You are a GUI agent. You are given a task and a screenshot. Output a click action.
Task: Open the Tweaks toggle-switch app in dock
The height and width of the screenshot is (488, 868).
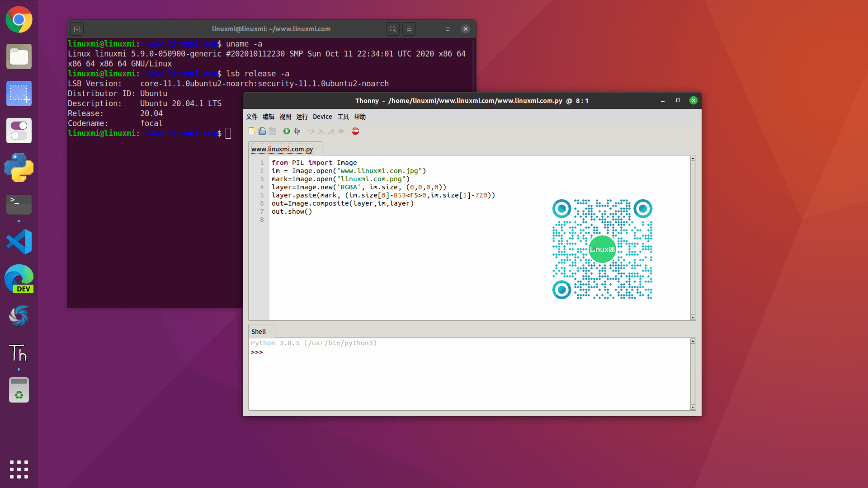click(19, 131)
